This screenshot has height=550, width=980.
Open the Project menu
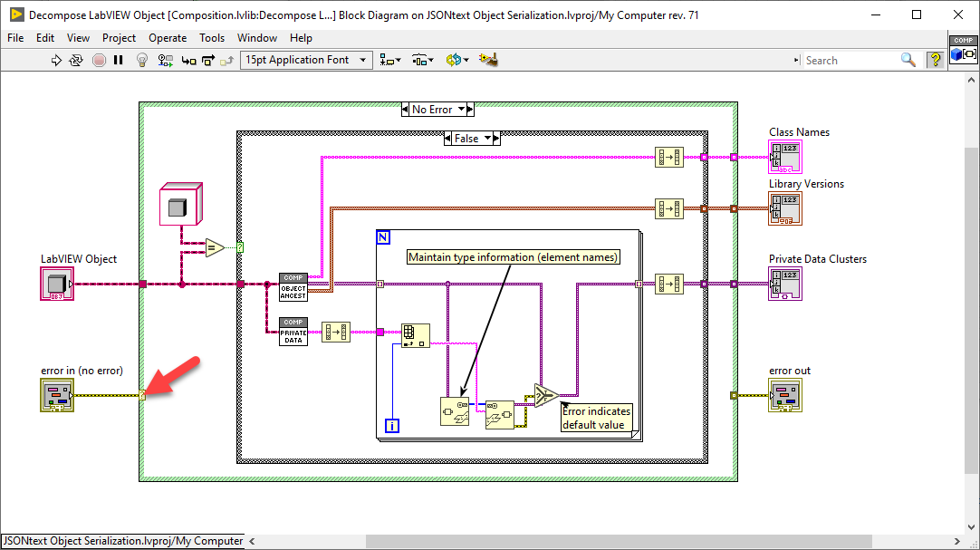click(x=119, y=38)
